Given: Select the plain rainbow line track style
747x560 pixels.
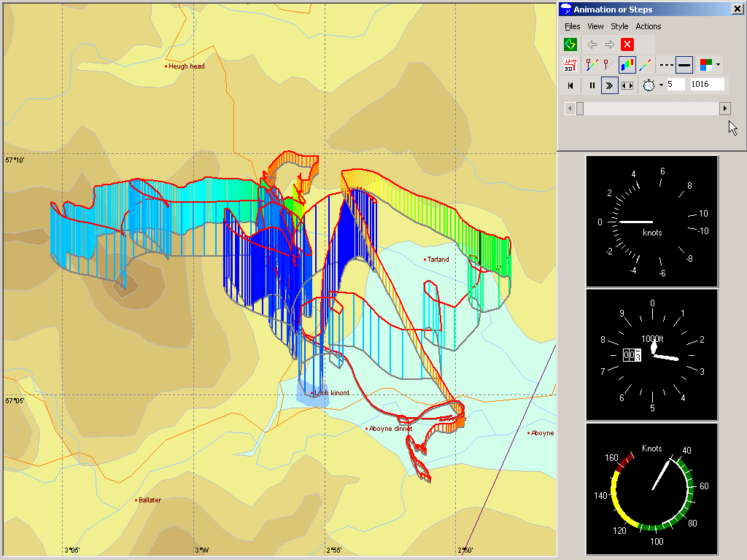Looking at the screenshot, I should [x=646, y=65].
